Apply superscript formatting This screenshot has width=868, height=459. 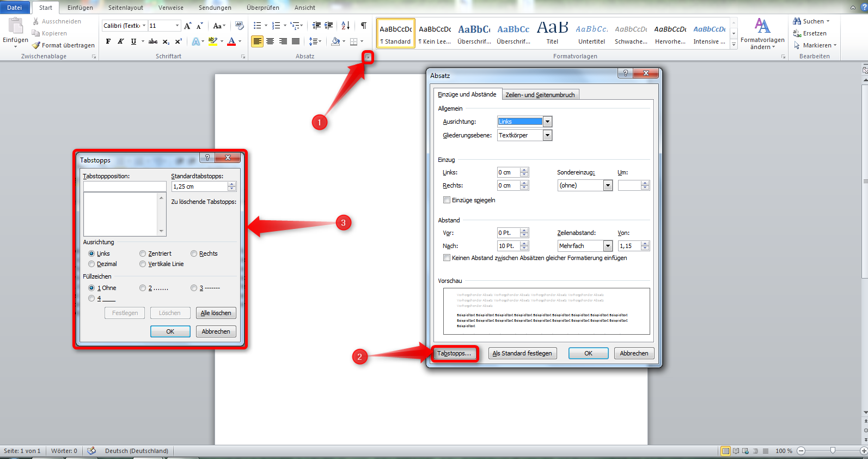tap(178, 41)
